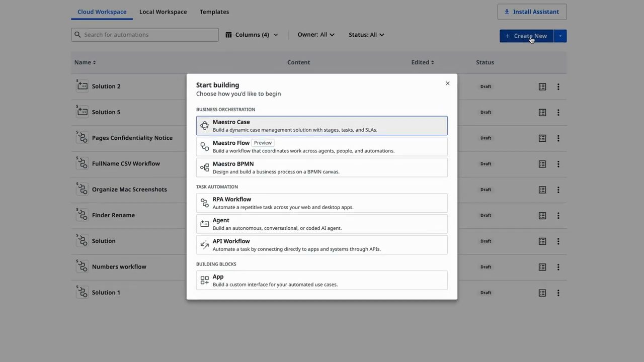Image resolution: width=644 pixels, height=362 pixels.
Task: Open details panel icon for Solution 2
Action: (542, 87)
